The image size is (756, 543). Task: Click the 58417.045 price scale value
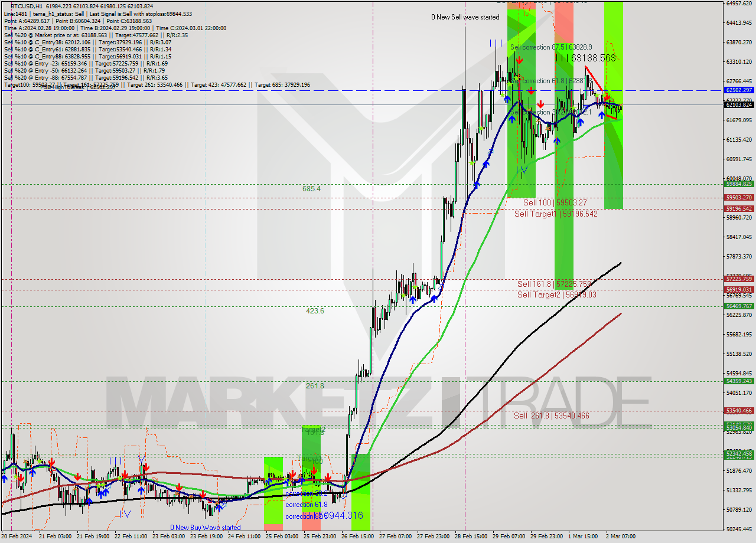(739, 237)
